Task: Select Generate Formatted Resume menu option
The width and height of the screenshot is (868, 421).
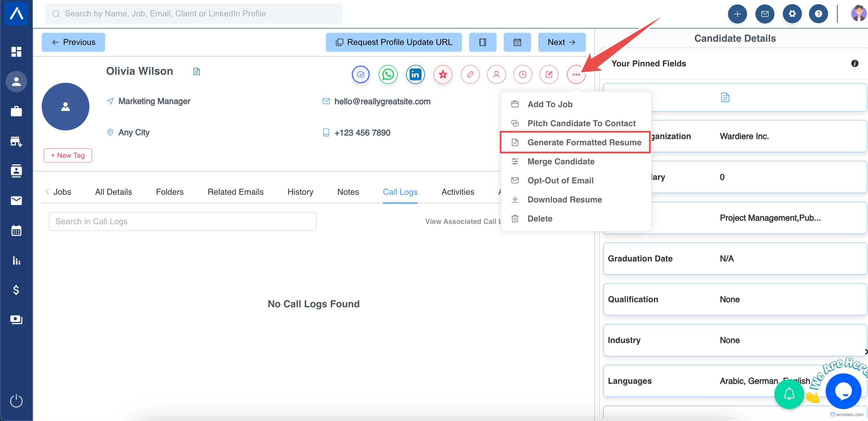Action: (x=584, y=142)
